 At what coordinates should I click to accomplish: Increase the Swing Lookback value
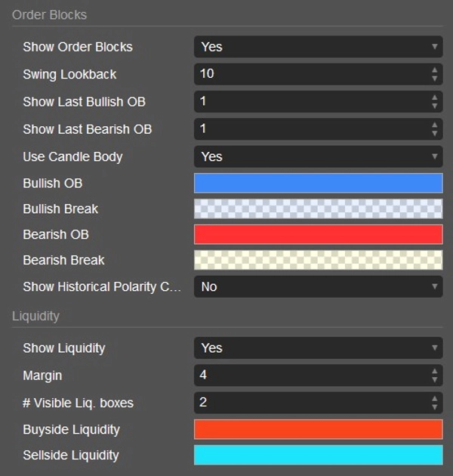coord(435,70)
